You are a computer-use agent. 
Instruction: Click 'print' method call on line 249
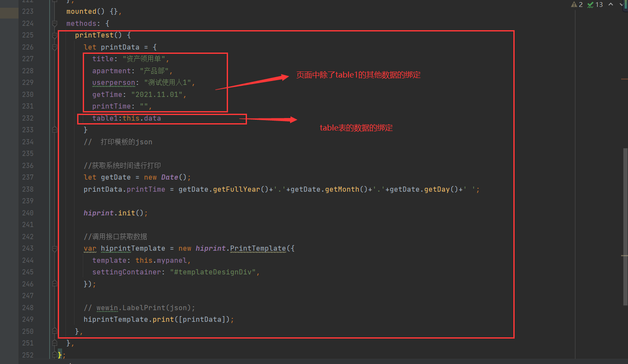coord(163,320)
